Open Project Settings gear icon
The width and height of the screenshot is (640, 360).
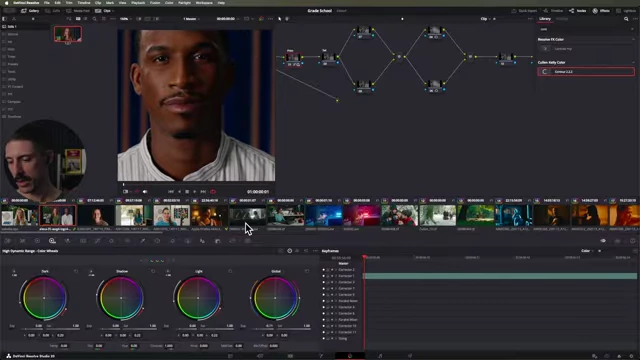click(x=632, y=356)
